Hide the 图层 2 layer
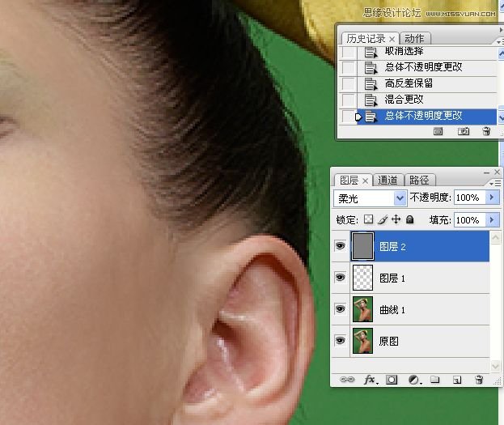The width and height of the screenshot is (504, 425). [x=340, y=246]
